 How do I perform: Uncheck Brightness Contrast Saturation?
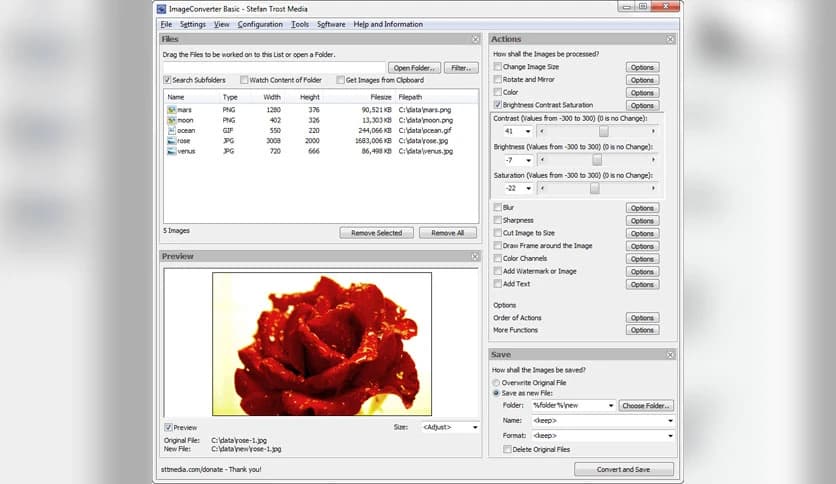click(497, 105)
